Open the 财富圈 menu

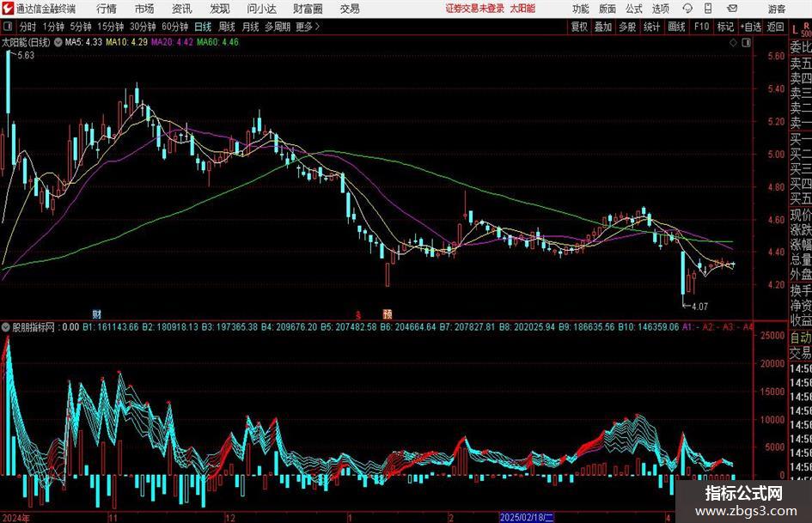click(x=308, y=9)
